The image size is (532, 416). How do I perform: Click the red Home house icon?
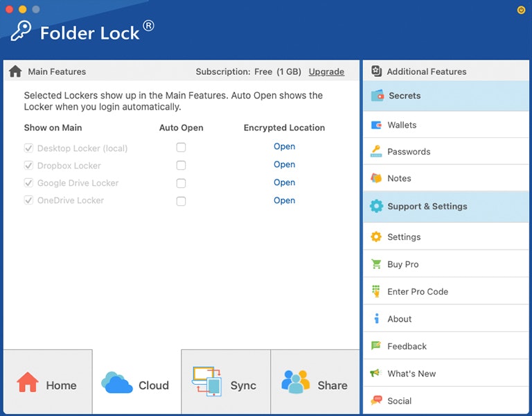coord(28,382)
